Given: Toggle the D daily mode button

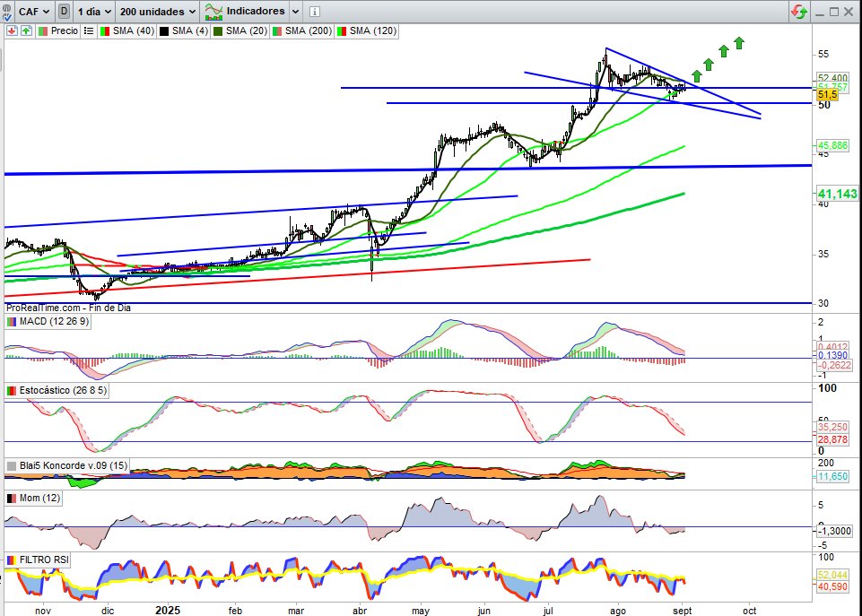Looking at the screenshot, I should [64, 11].
